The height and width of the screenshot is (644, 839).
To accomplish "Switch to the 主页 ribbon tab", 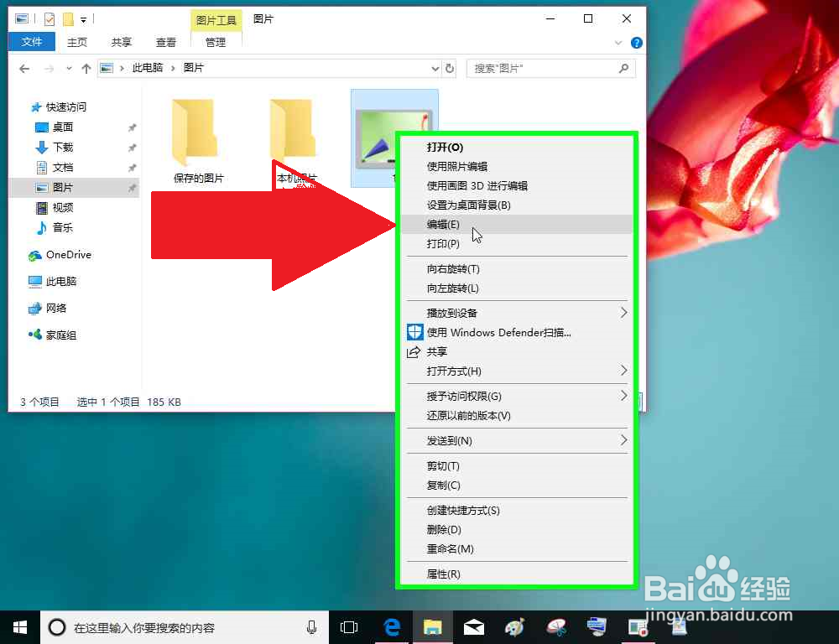I will point(77,42).
